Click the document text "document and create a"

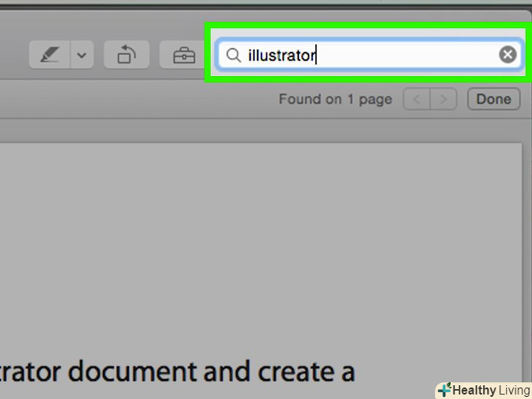211,372
